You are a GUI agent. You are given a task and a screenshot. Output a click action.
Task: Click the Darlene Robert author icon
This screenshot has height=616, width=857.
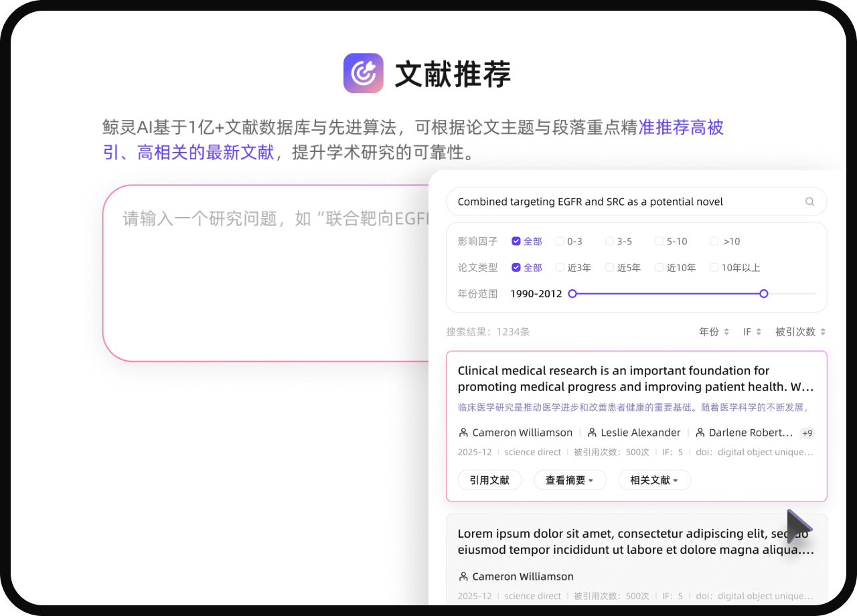pyautogui.click(x=700, y=433)
